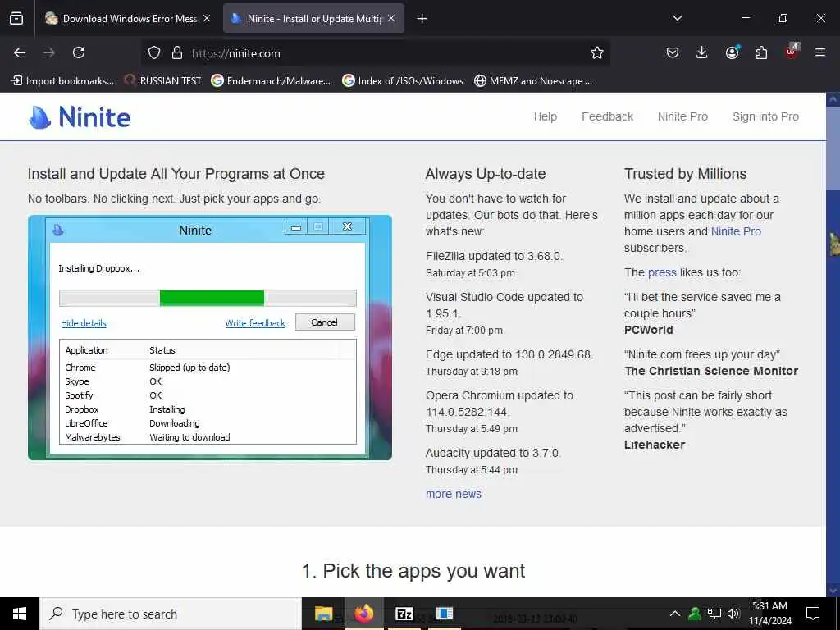Image resolution: width=840 pixels, height=630 pixels.
Task: Open the Firefox account icon
Action: tap(732, 52)
